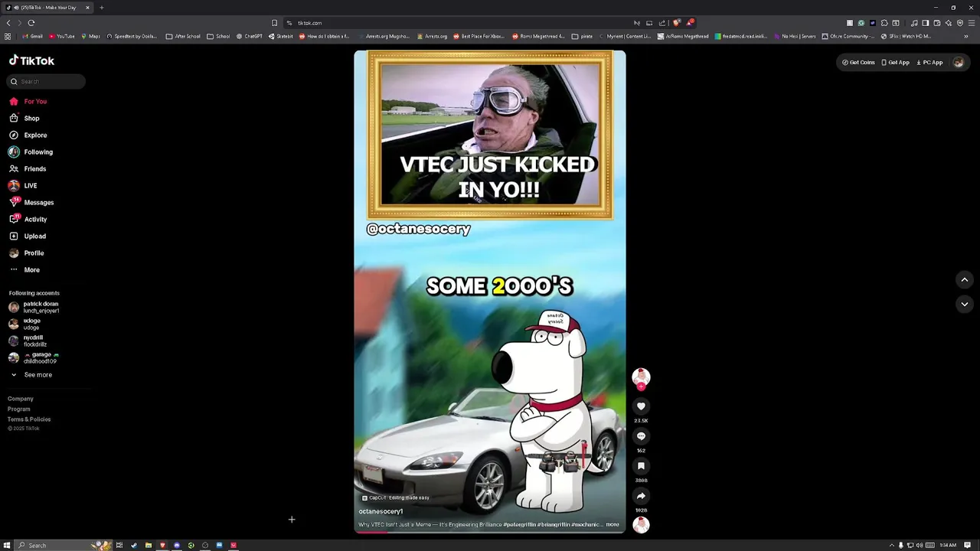Reload the page with browser refresh

pyautogui.click(x=31, y=23)
